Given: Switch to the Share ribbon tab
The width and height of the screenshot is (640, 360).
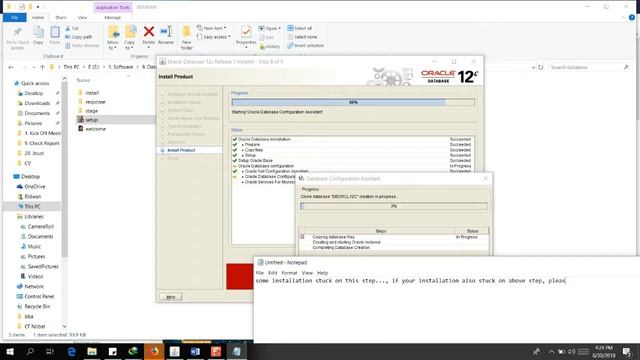Looking at the screenshot, I should (61, 17).
